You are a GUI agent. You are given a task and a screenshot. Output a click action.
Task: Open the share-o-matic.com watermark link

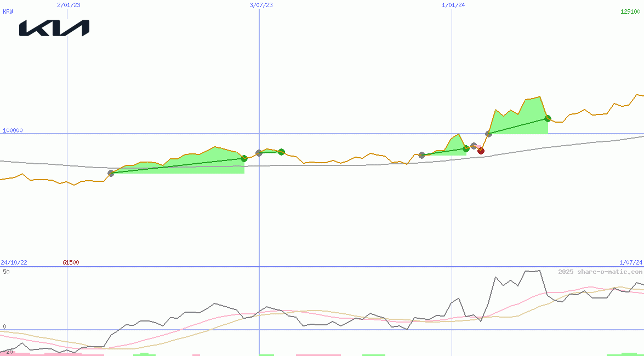(600, 272)
